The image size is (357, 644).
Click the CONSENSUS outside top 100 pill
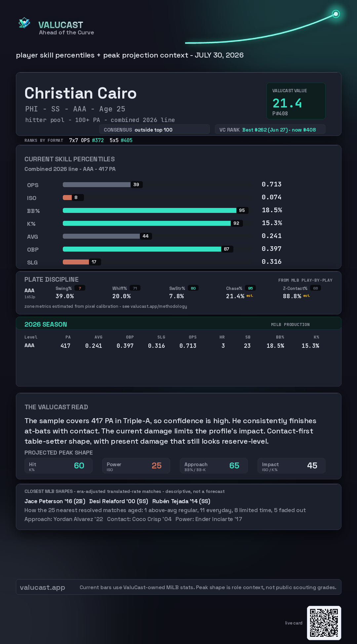[154, 130]
